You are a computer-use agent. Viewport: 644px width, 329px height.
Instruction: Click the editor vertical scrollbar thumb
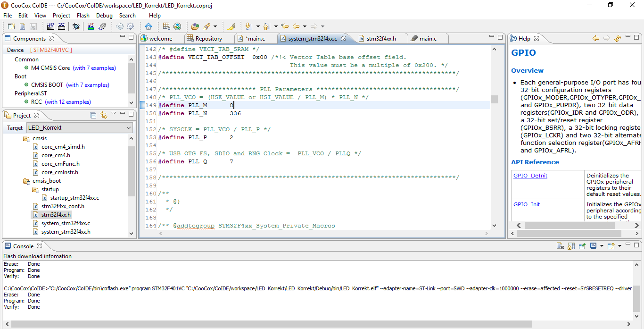click(494, 99)
